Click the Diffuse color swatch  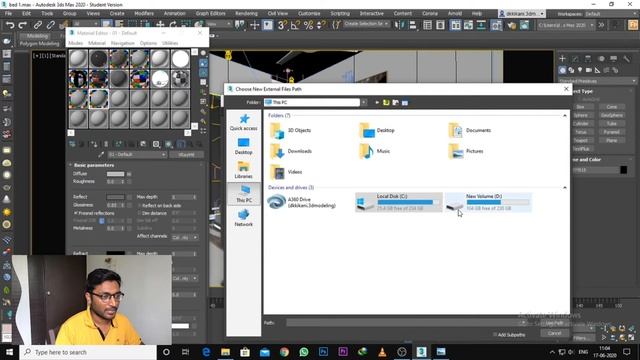(116, 174)
